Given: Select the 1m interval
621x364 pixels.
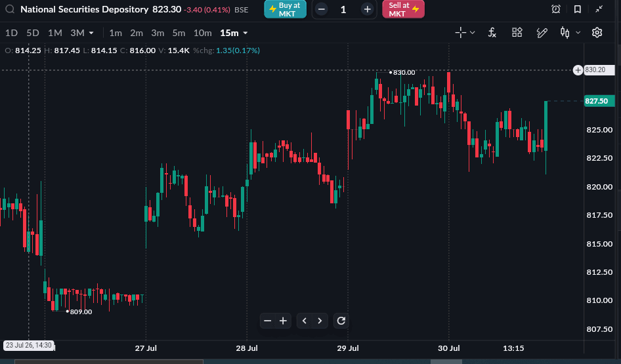Looking at the screenshot, I should [116, 33].
